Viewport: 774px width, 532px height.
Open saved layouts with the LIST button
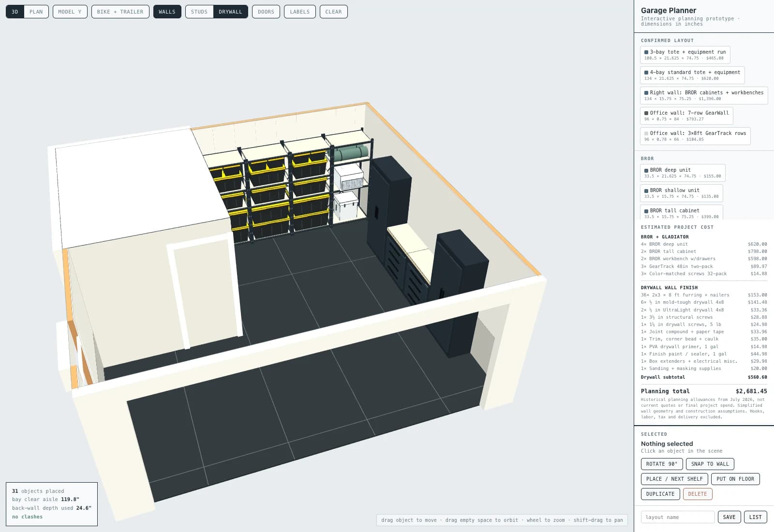click(756, 517)
